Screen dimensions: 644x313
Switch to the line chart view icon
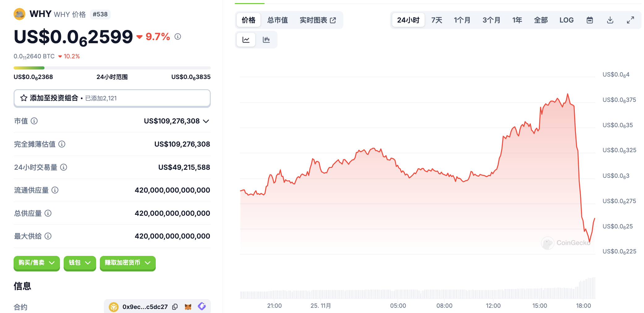tap(246, 40)
